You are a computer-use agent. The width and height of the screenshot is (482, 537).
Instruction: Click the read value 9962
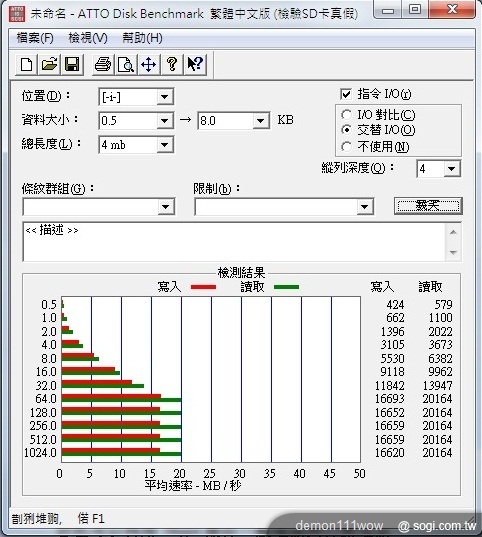440,372
